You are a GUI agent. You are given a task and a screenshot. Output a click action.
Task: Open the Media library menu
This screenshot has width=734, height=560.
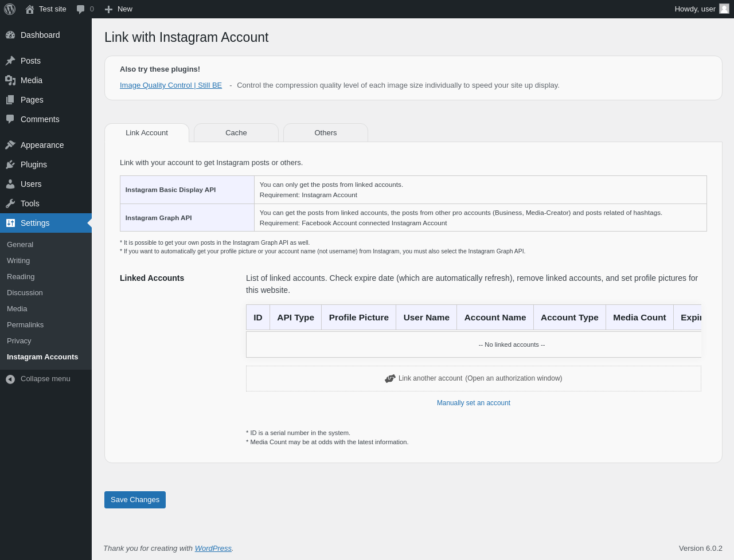click(x=46, y=80)
